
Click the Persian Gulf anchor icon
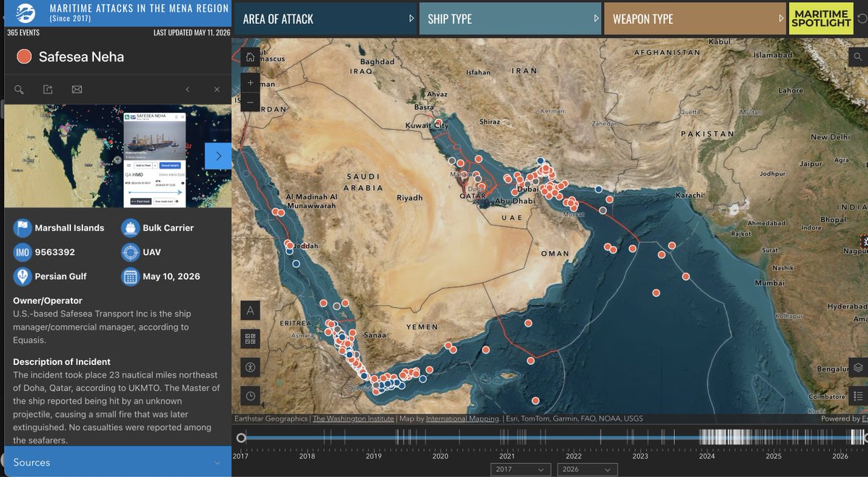coord(22,276)
